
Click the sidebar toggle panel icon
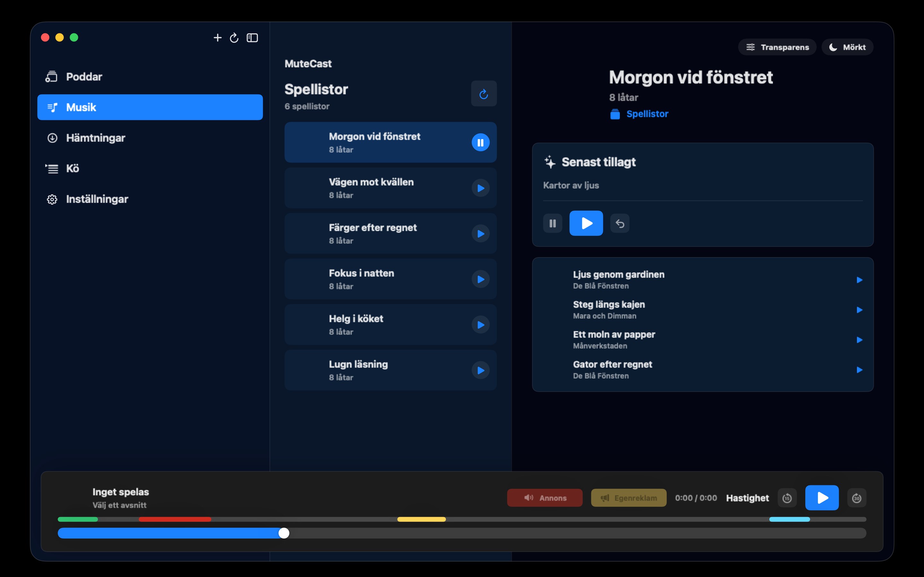252,38
